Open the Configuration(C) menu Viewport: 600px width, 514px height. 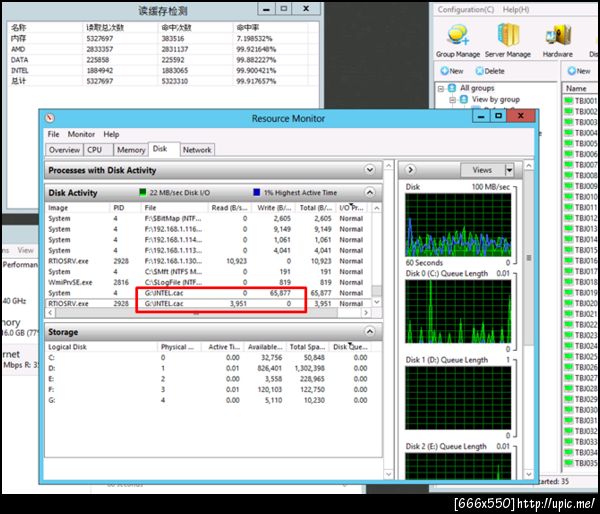click(x=466, y=10)
